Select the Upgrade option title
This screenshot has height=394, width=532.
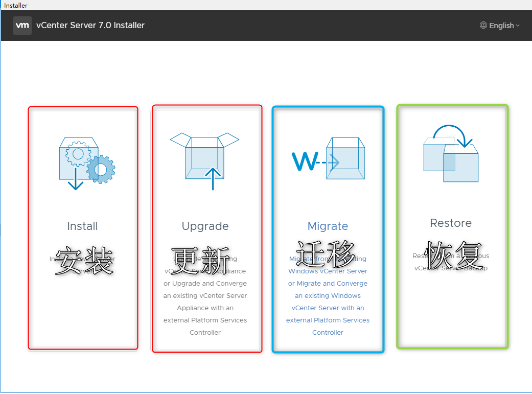(205, 227)
